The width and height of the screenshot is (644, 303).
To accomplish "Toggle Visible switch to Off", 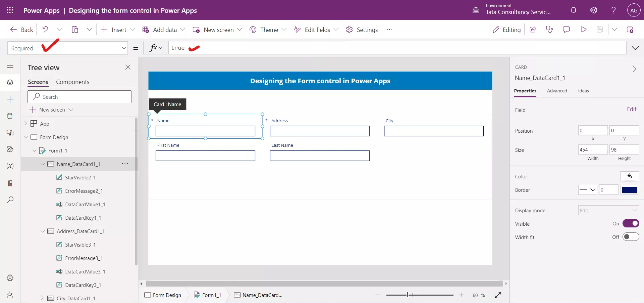I will pos(631,223).
